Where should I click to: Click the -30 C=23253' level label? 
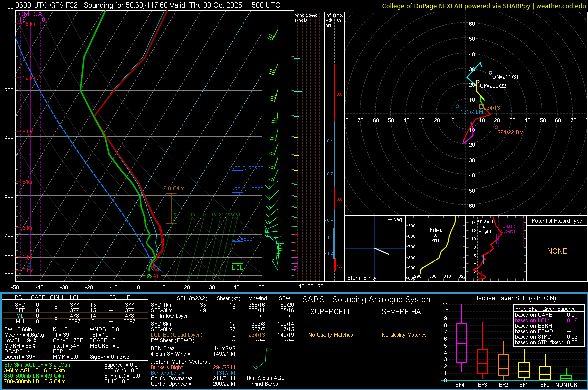(248, 168)
